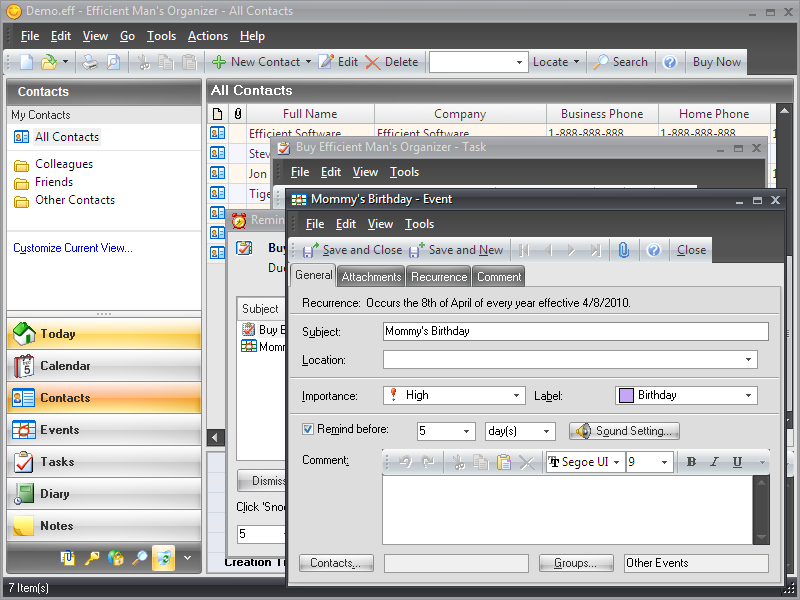Click the new document icon in main toolbar
Viewport: 800px width, 600px height.
tap(27, 62)
